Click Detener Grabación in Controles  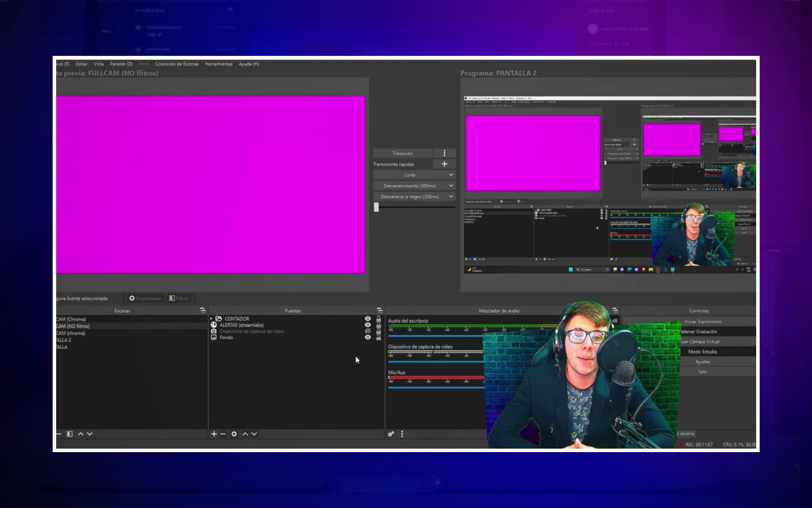pyautogui.click(x=703, y=331)
